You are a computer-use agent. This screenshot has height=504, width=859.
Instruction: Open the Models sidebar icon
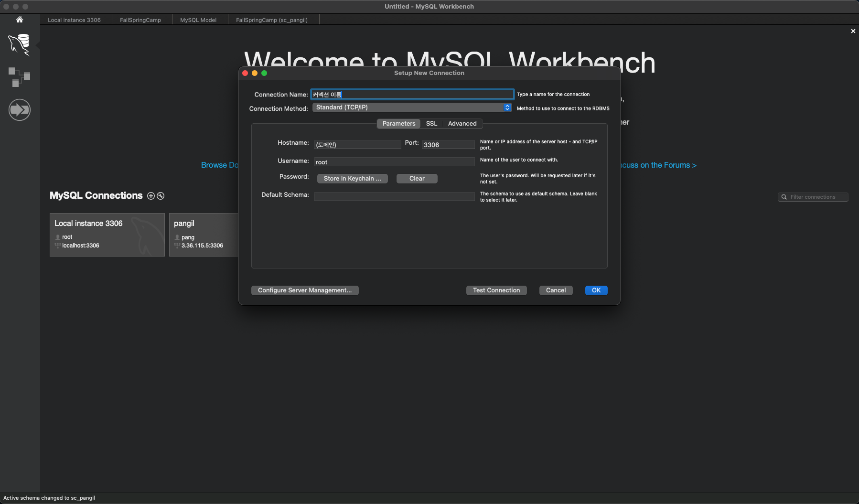pyautogui.click(x=20, y=76)
